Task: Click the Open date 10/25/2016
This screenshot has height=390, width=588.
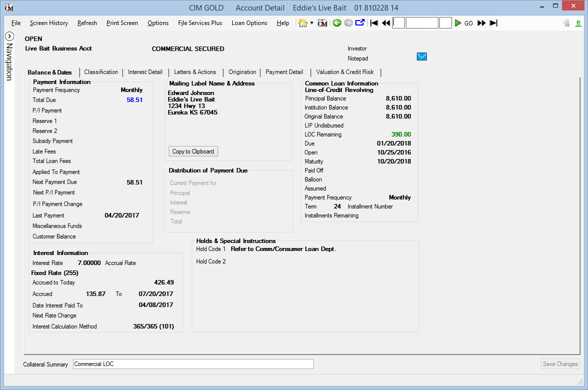Action: tap(394, 152)
